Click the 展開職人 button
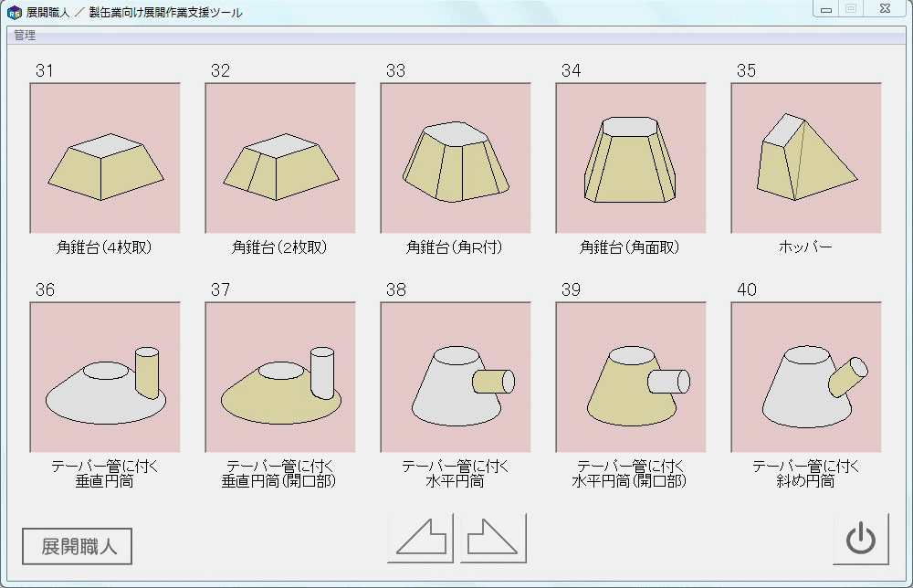913x588 pixels. click(x=78, y=546)
